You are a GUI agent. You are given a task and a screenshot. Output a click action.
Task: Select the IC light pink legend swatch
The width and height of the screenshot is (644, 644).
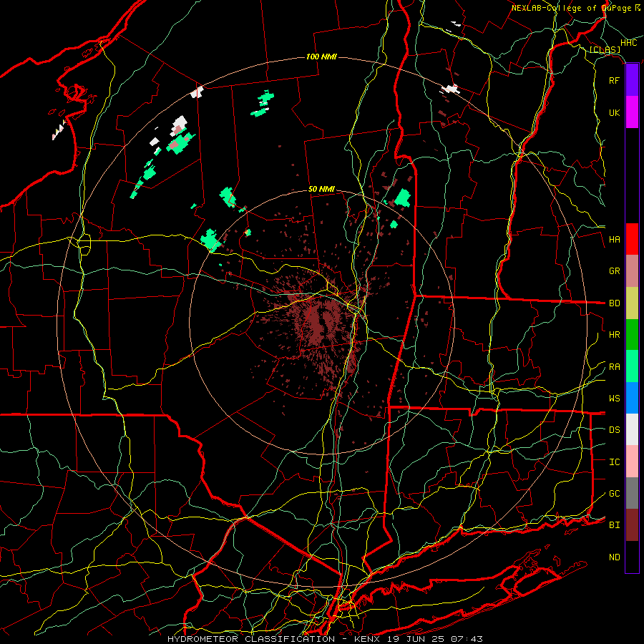click(632, 462)
